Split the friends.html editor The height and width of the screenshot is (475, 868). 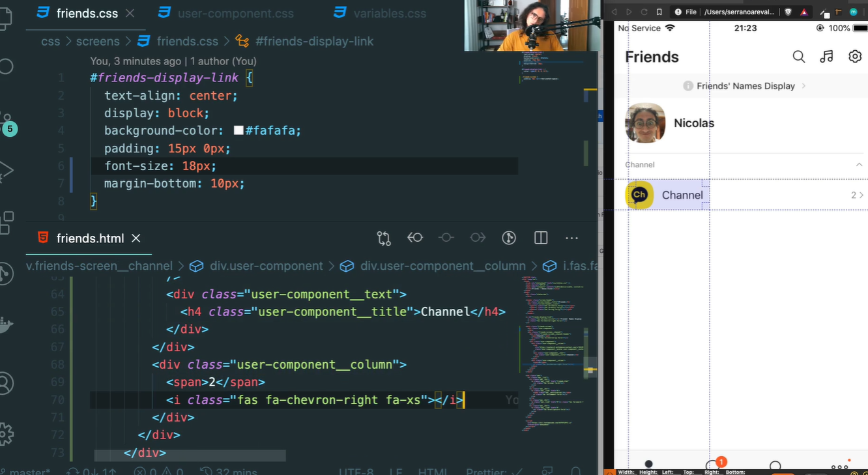point(541,238)
